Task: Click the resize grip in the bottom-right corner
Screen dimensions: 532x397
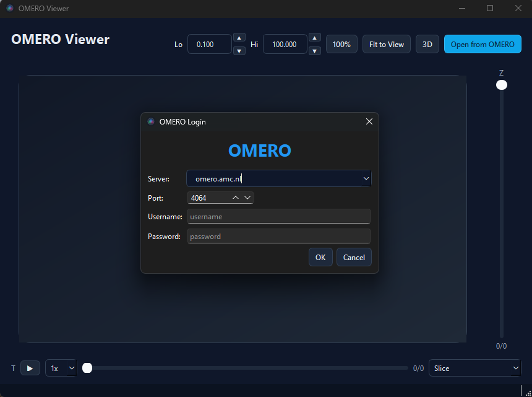Action: (528, 393)
